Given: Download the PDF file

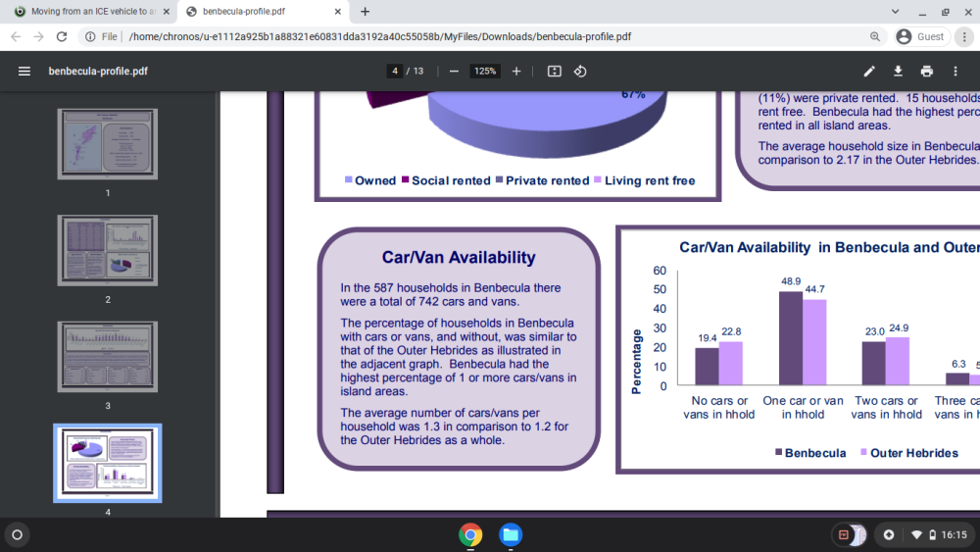Looking at the screenshot, I should [x=898, y=72].
